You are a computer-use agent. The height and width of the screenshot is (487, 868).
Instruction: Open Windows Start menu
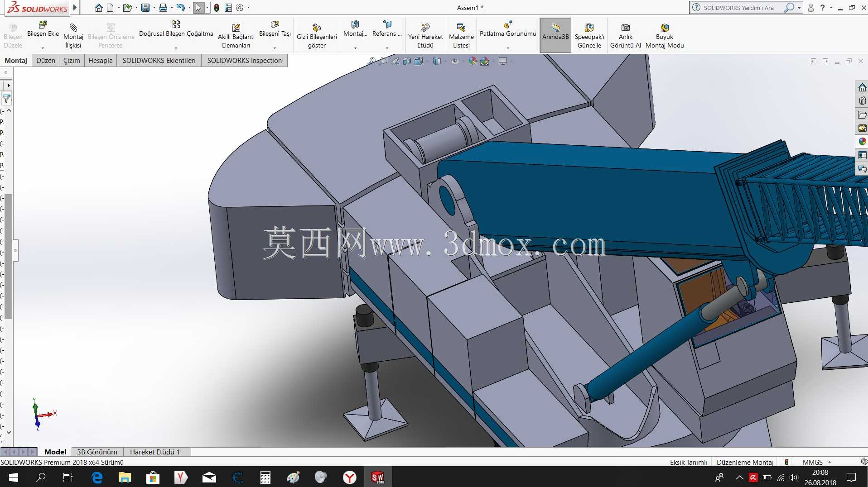[x=14, y=477]
